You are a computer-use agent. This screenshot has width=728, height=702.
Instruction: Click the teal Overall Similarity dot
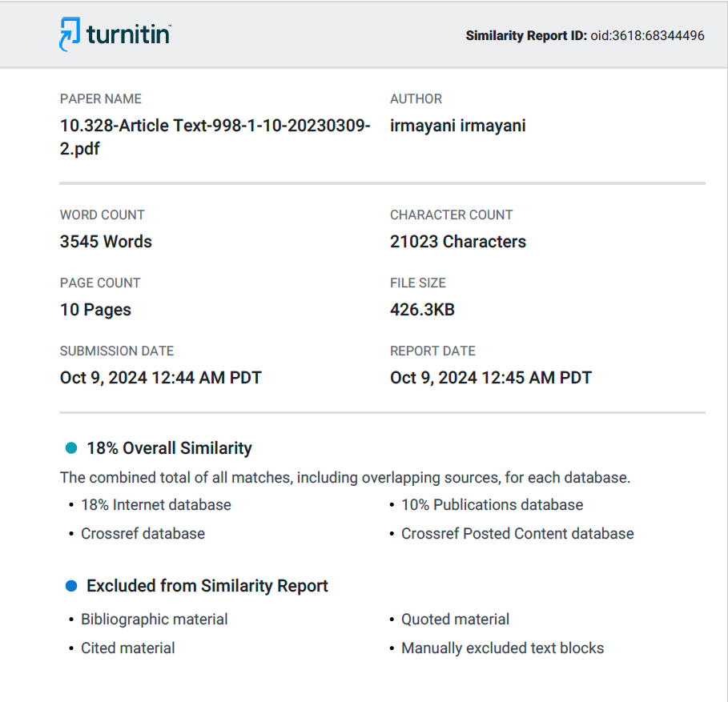(71, 447)
